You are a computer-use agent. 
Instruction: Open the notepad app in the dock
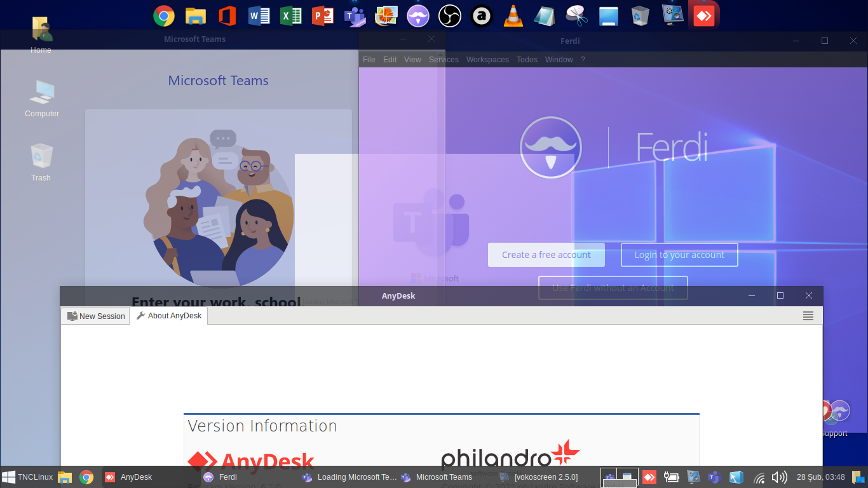tap(545, 15)
